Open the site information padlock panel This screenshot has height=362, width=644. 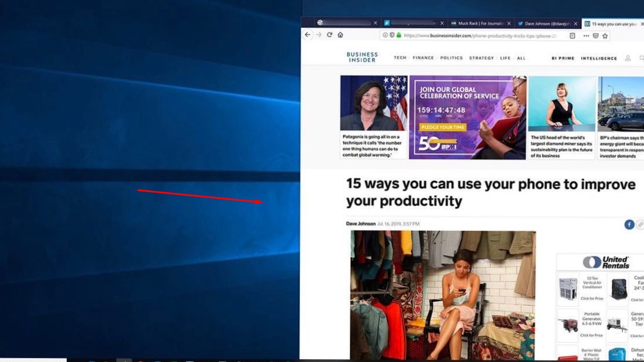(398, 35)
